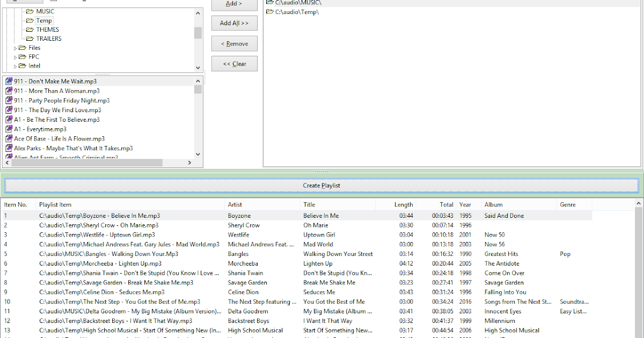
Task: Click the title cell Mad World
Action: [x=318, y=244]
